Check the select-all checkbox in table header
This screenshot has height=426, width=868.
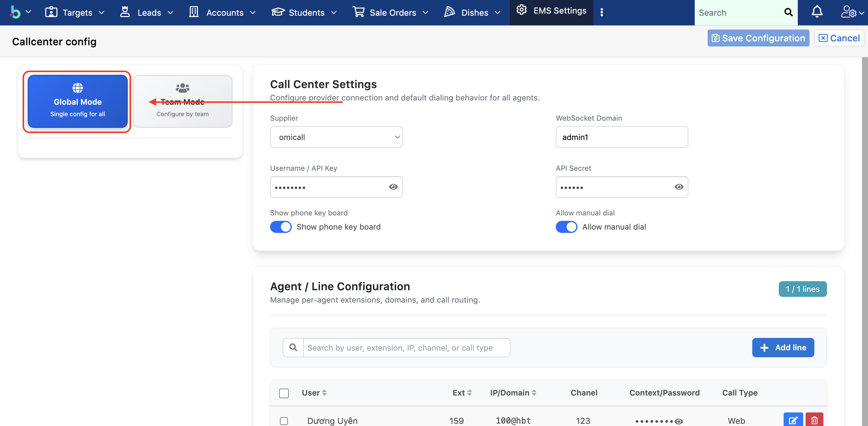(284, 393)
